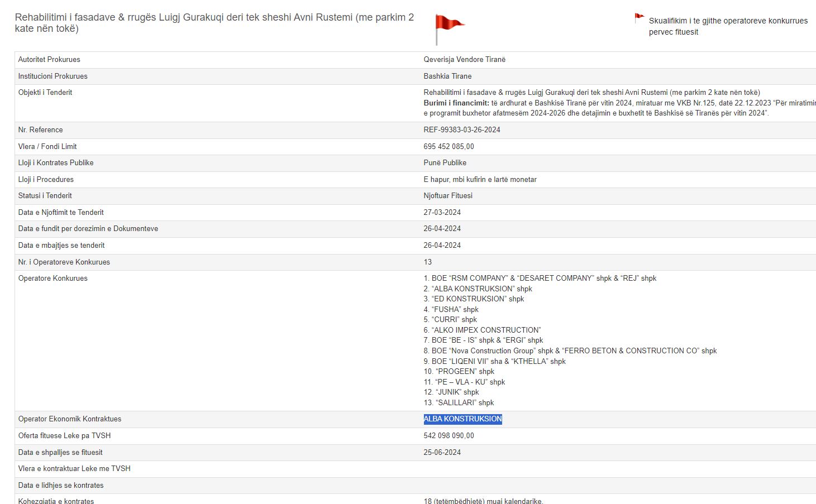Click the tender title heading at top
The height and width of the screenshot is (504, 816).
[214, 23]
